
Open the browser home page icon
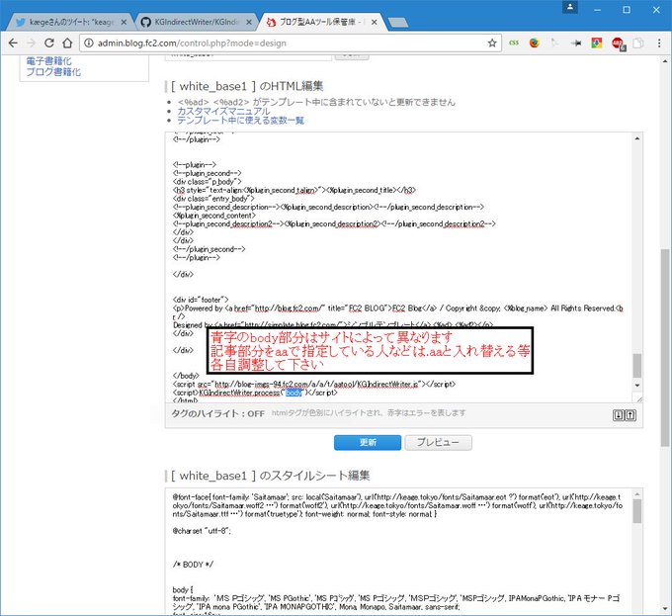tap(67, 43)
